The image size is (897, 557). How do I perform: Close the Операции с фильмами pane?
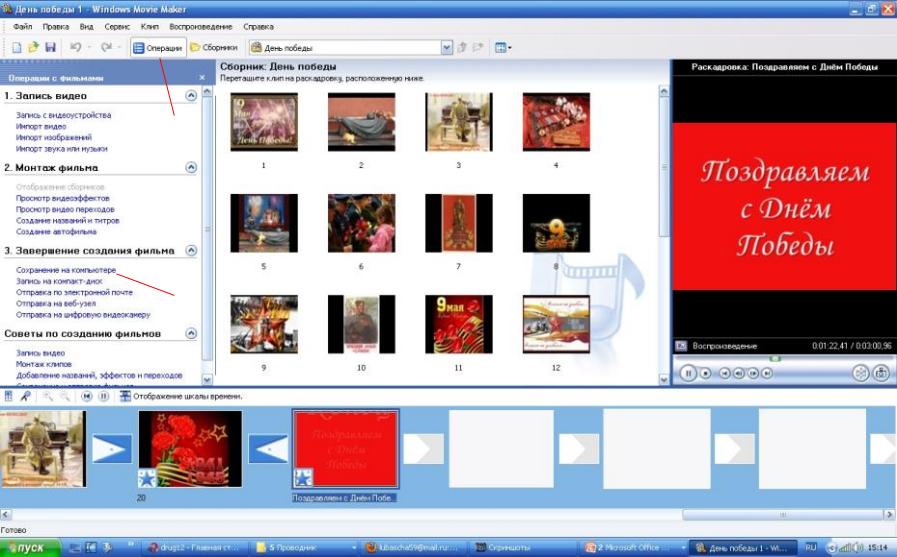[x=202, y=78]
